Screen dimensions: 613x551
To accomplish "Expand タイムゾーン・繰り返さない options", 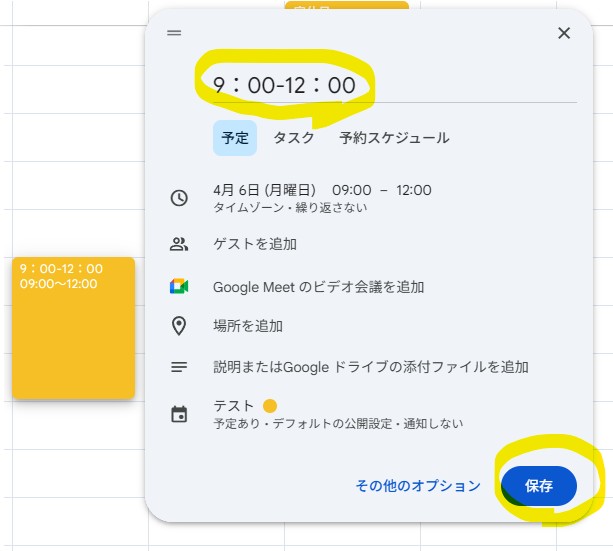I will pyautogui.click(x=290, y=208).
